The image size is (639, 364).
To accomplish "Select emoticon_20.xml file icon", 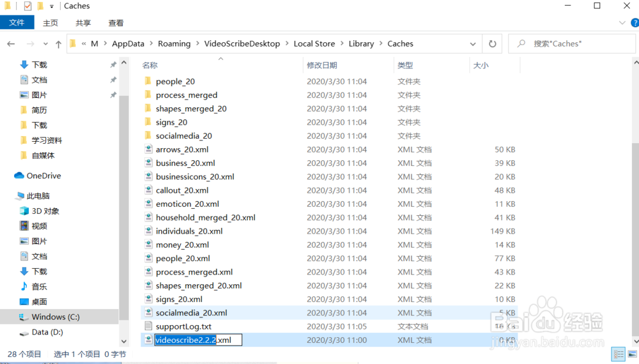I will point(148,204).
